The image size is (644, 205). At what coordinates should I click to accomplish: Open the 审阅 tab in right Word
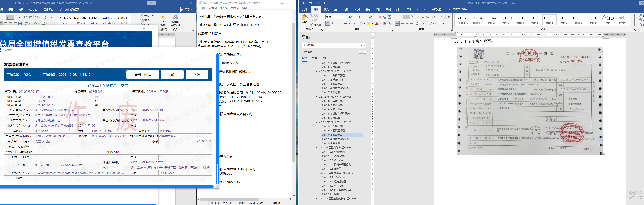(x=388, y=9)
